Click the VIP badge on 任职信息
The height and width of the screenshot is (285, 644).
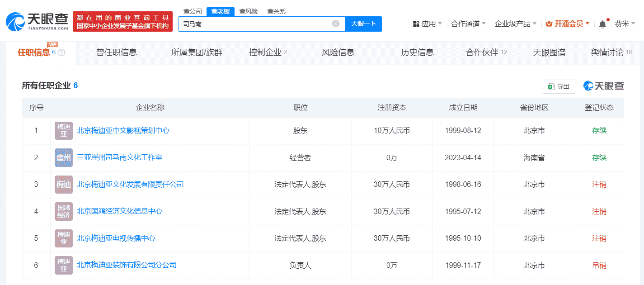pyautogui.click(x=53, y=44)
